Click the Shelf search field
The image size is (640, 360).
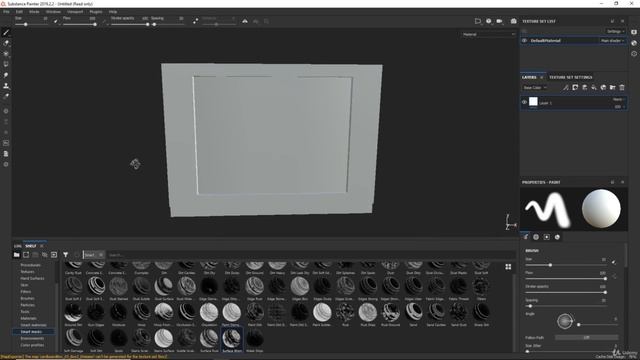pos(310,255)
